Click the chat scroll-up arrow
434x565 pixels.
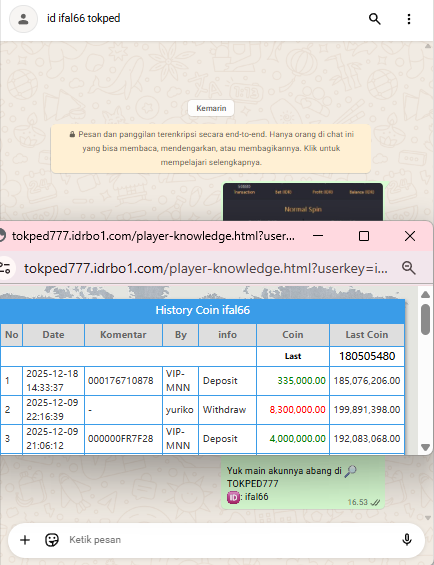pos(428,46)
